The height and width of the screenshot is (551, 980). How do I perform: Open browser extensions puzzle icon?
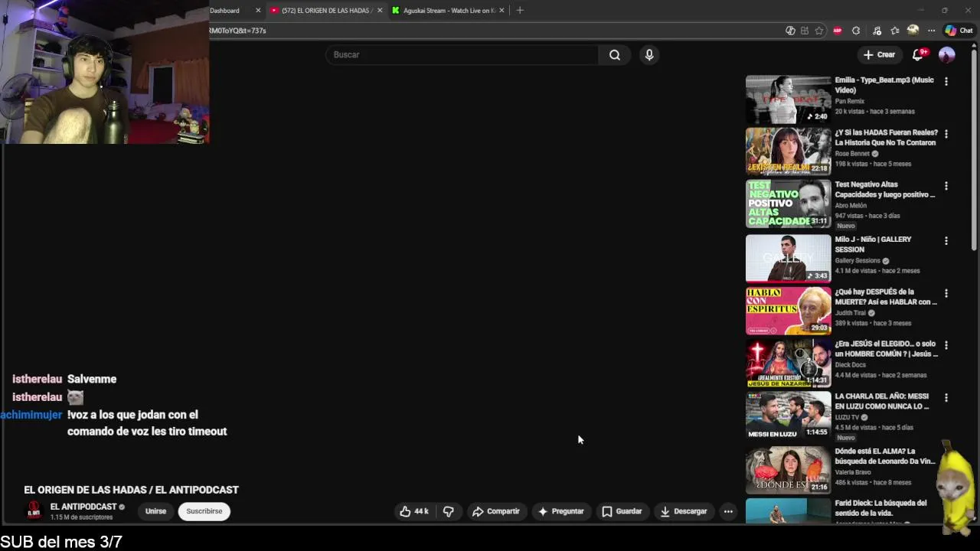click(x=856, y=31)
